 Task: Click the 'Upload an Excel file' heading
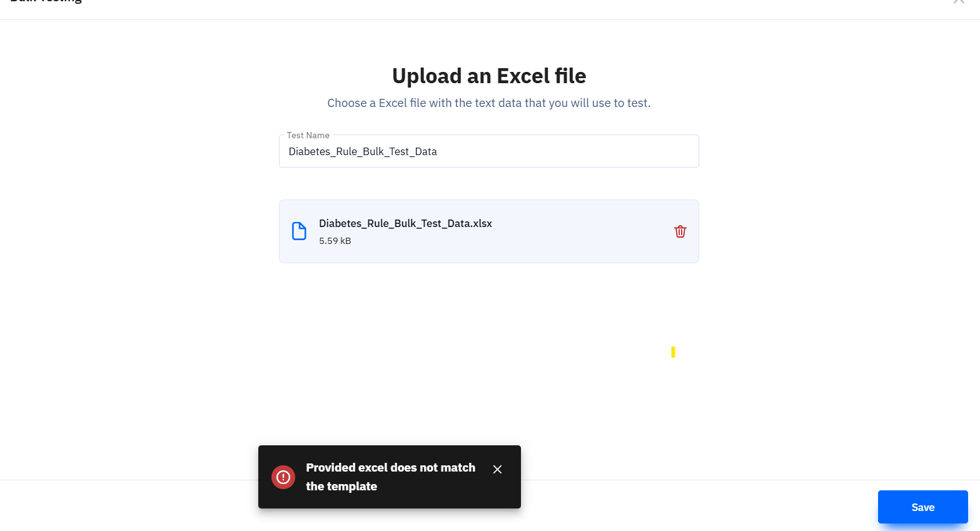(489, 76)
